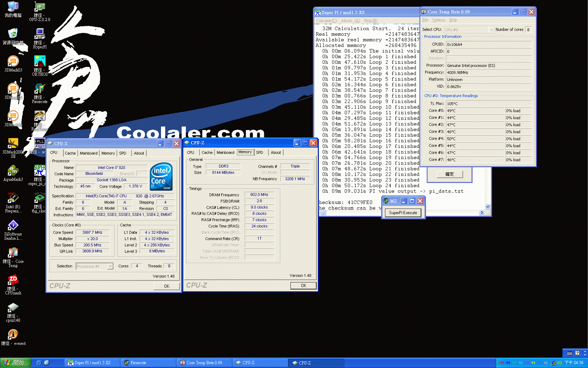Launch the 3DMark03 desktop shortcut

click(13, 64)
